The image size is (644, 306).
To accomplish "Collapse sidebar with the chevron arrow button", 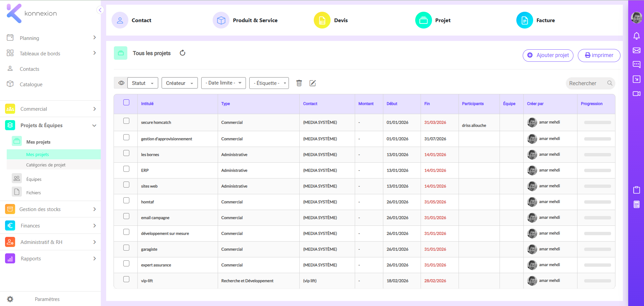I will pos(100,10).
